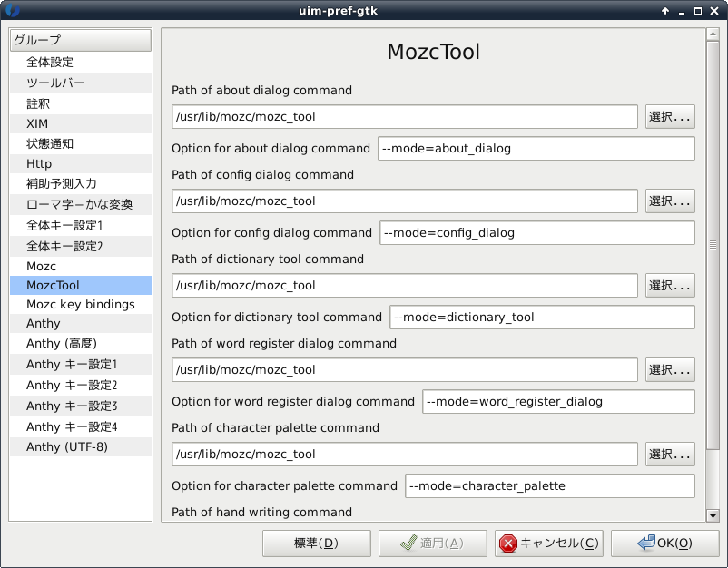Screen dimensions: 728x568
Task: Select the MozcTool group
Action: [x=80, y=285]
